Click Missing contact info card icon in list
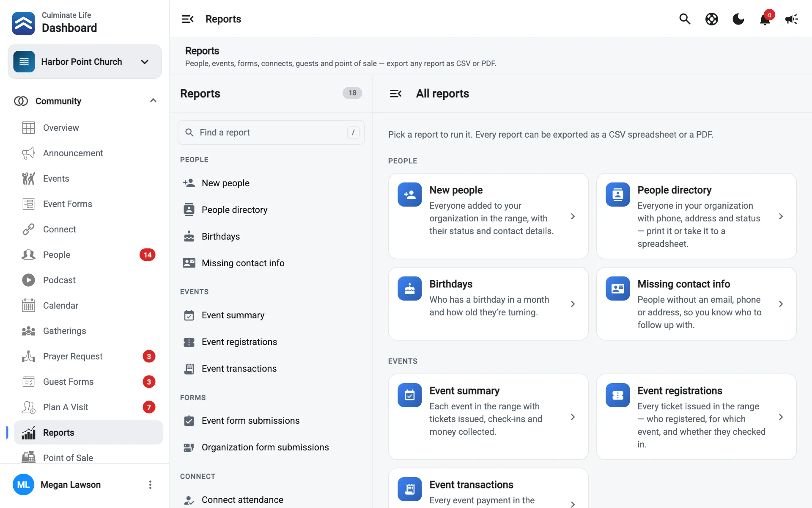Image resolution: width=812 pixels, height=508 pixels. point(189,263)
